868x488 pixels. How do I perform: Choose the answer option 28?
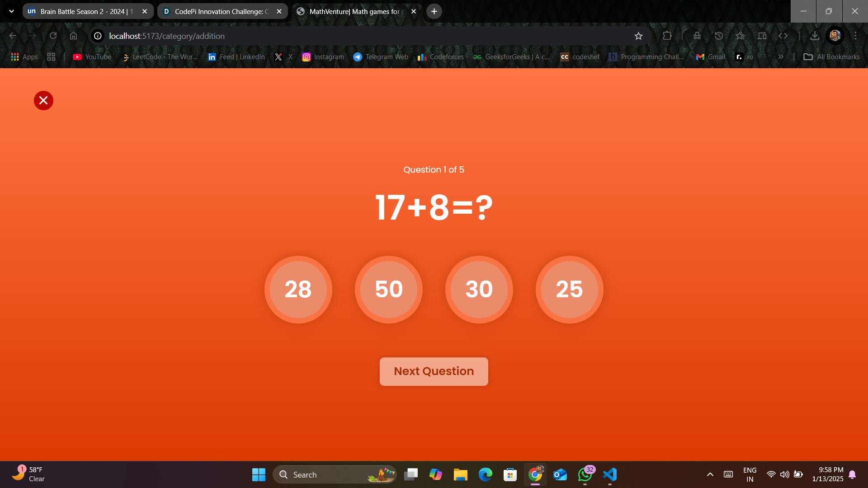pos(298,289)
